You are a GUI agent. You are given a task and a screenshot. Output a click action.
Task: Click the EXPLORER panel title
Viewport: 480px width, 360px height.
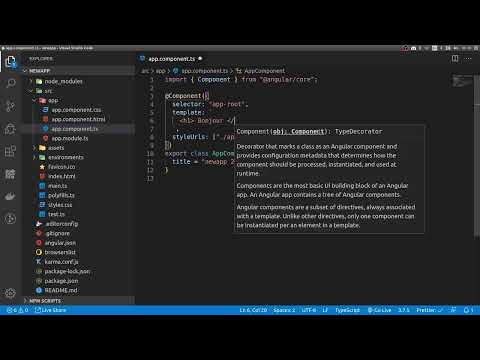[x=41, y=59]
